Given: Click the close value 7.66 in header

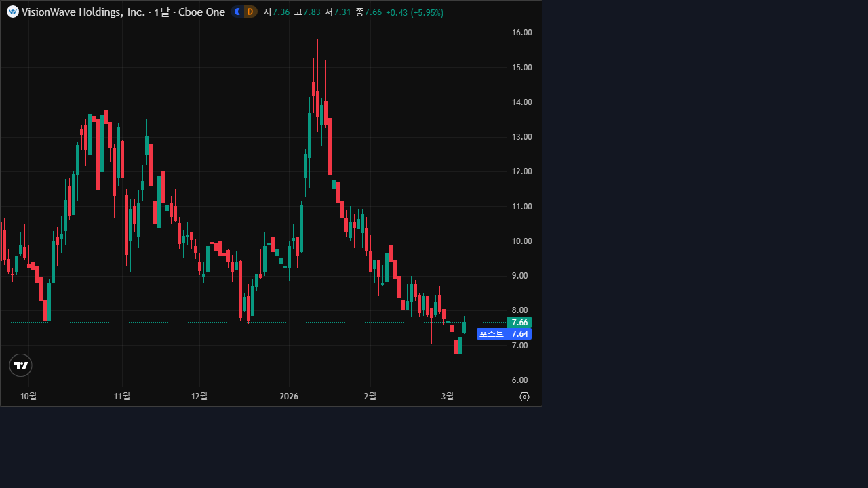Looking at the screenshot, I should click(x=373, y=12).
